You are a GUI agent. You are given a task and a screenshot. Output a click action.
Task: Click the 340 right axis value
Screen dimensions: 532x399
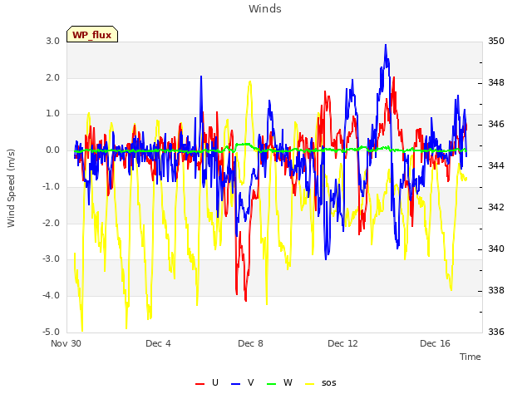click(496, 249)
